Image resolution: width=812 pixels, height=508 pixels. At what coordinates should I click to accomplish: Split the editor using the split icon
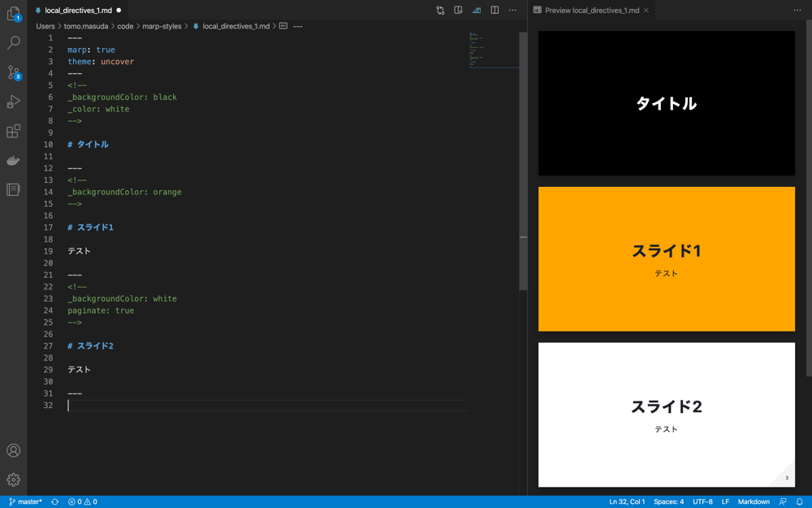click(x=496, y=10)
